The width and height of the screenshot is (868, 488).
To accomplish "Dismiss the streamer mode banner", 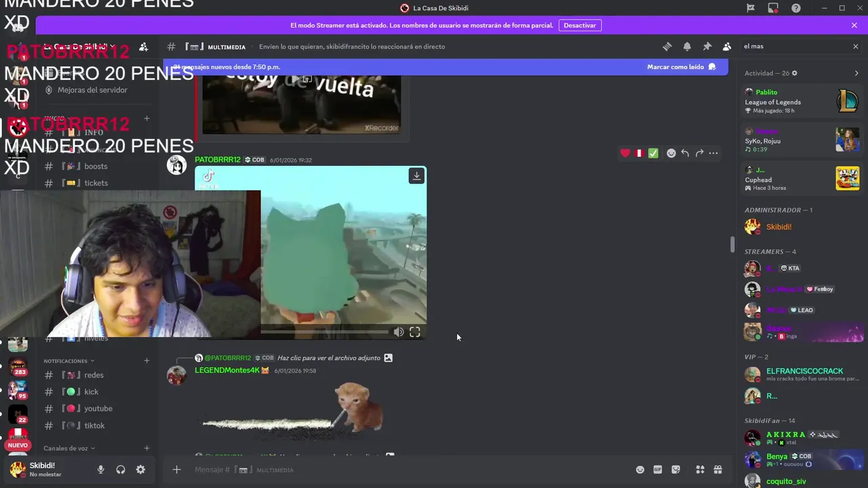I will [854, 25].
